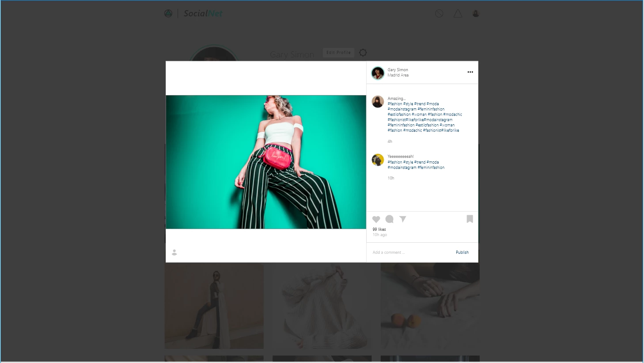Click the Yeeeeeeeeeah commenter's avatar

[x=378, y=160]
